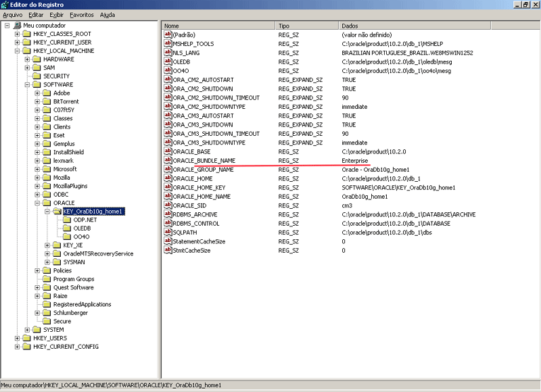Click the SQLPATH string value icon
Screen dimensions: 541x392
tap(168, 232)
